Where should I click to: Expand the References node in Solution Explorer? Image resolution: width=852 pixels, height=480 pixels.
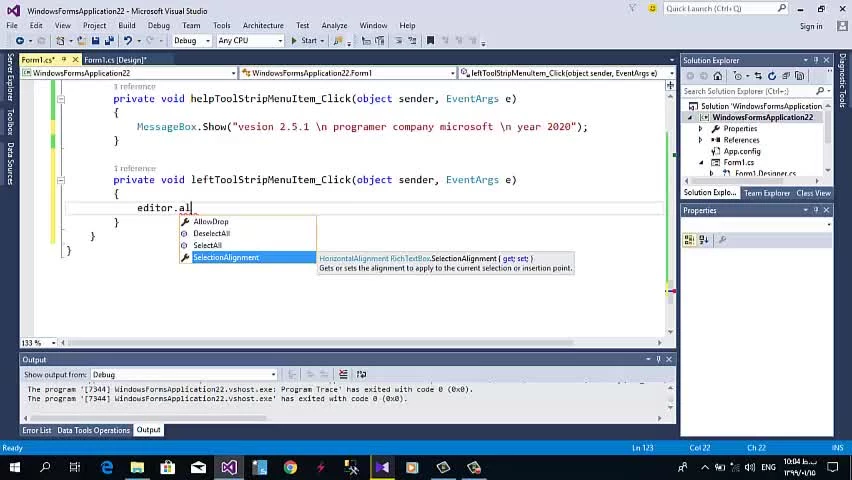[700, 140]
